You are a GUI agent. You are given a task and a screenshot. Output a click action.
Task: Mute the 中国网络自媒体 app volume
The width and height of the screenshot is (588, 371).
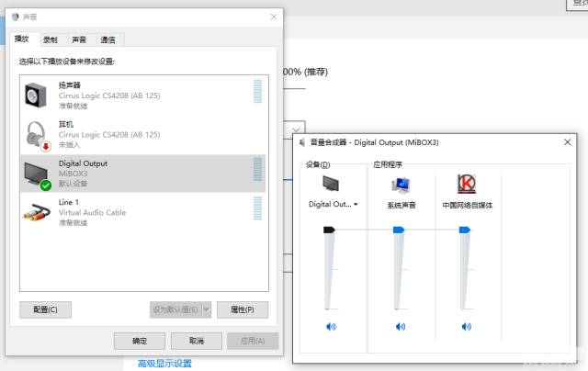466,327
